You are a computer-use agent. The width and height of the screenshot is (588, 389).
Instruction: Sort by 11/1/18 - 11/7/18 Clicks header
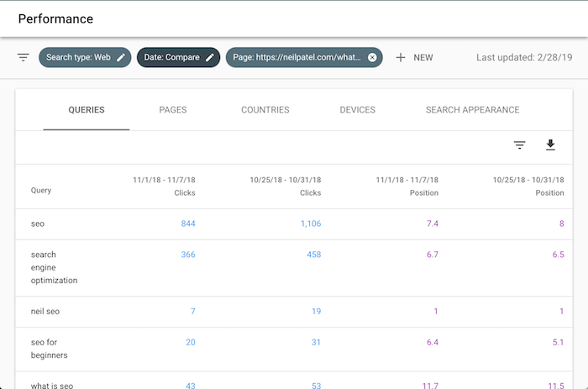pos(164,187)
